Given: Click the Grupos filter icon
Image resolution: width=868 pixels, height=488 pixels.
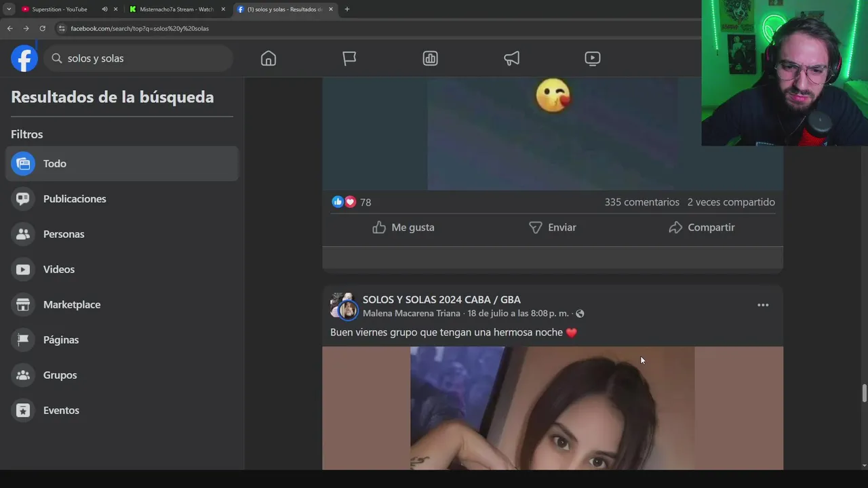Looking at the screenshot, I should point(23,375).
